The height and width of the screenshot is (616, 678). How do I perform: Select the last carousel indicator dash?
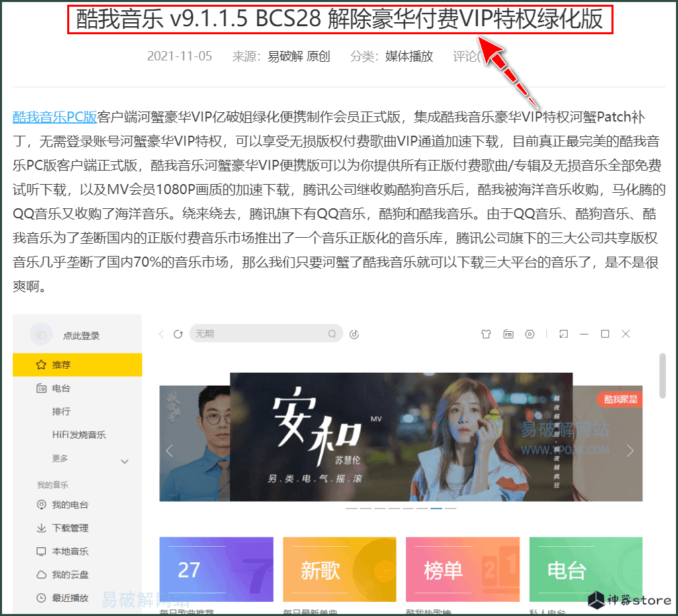tap(451, 509)
